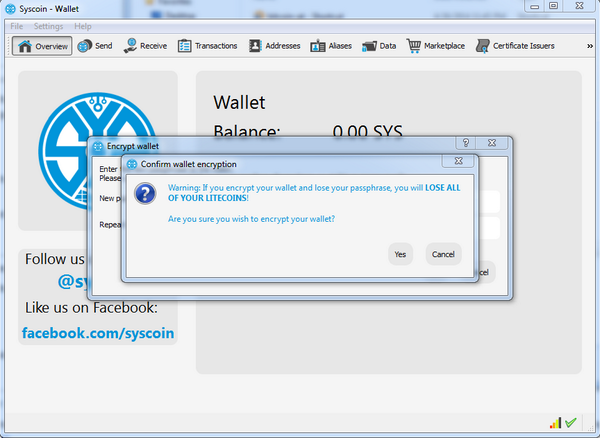600x438 pixels.
Task: Click the Confirm wallet encryption title icon
Action: click(132, 164)
